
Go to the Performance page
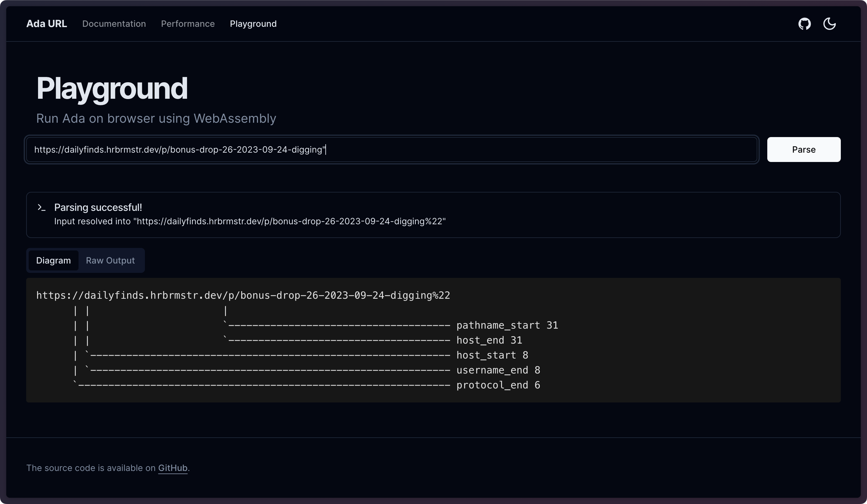coord(188,24)
